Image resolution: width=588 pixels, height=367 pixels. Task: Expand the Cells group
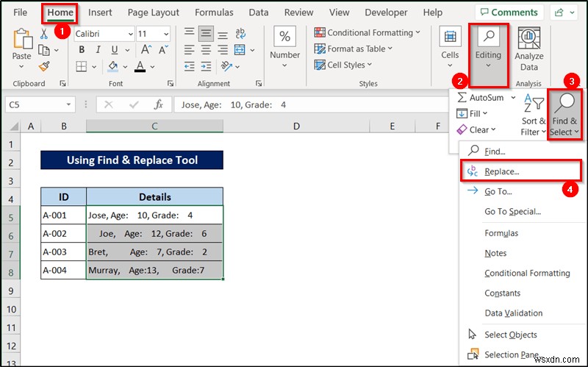pyautogui.click(x=450, y=47)
